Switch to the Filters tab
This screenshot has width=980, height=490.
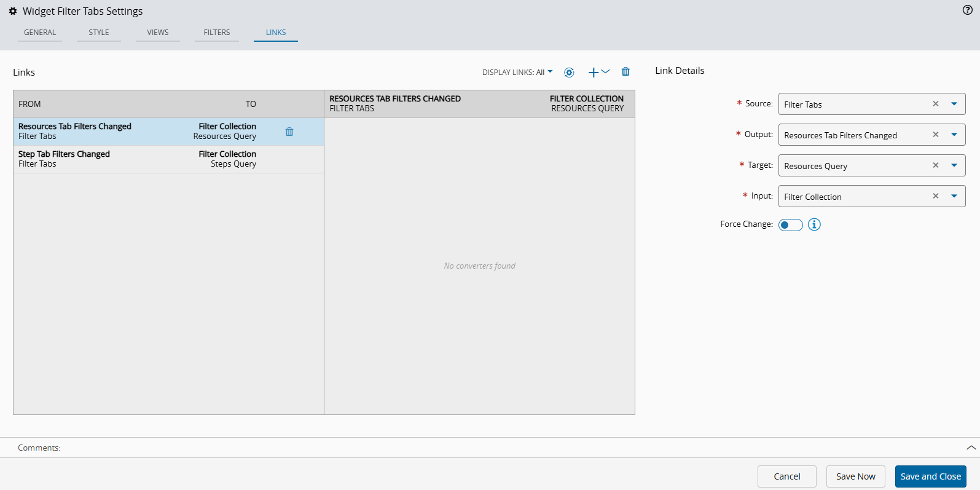point(217,33)
